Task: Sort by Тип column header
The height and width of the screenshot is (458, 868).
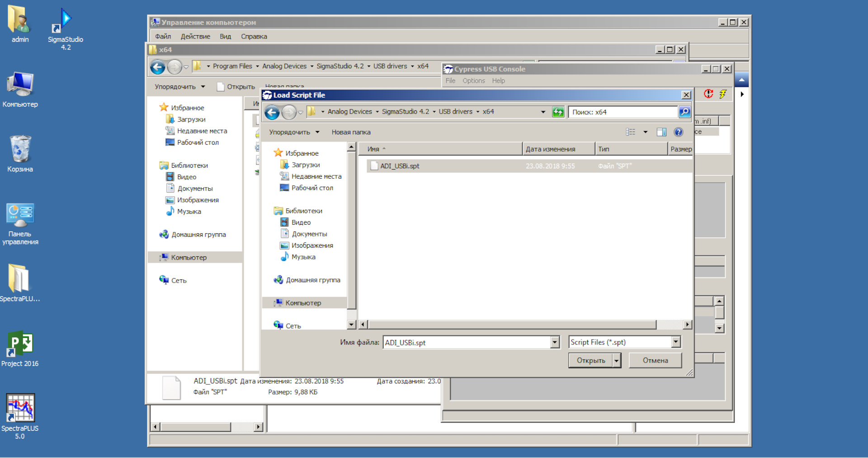Action: tap(632, 149)
